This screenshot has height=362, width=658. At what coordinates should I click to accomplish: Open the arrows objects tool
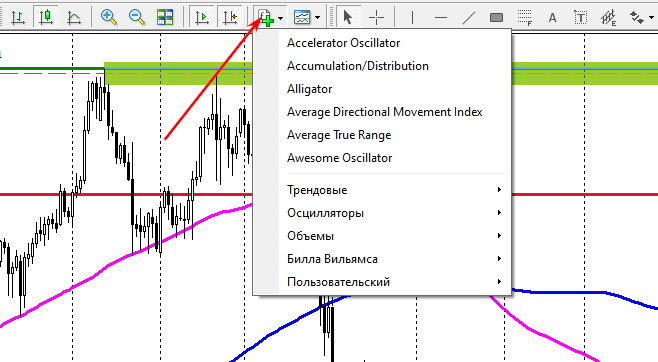coord(637,17)
